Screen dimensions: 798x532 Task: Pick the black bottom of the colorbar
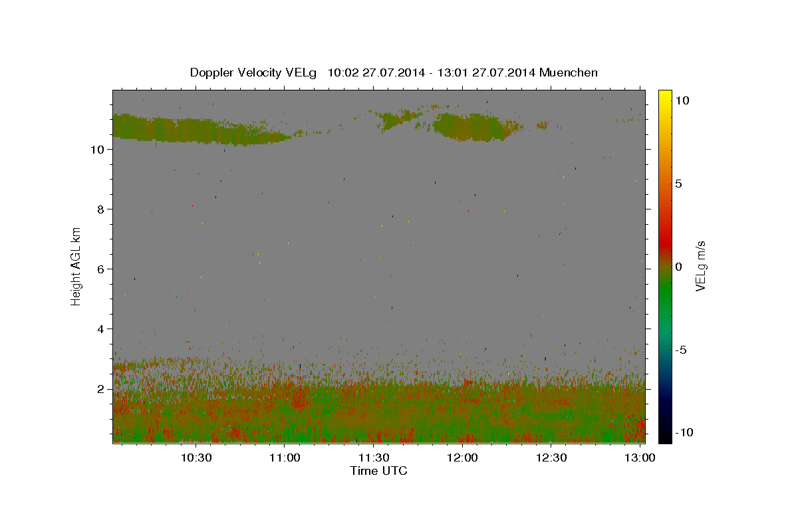coord(664,437)
